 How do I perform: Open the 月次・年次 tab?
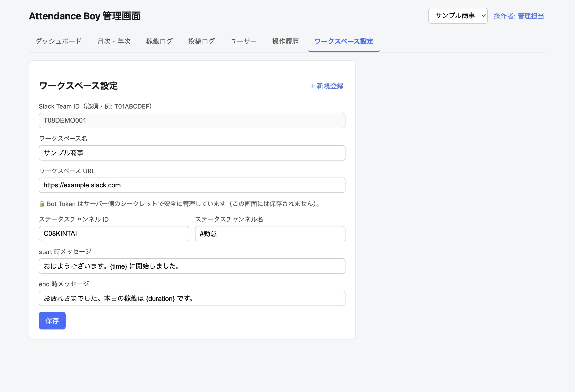coord(114,41)
